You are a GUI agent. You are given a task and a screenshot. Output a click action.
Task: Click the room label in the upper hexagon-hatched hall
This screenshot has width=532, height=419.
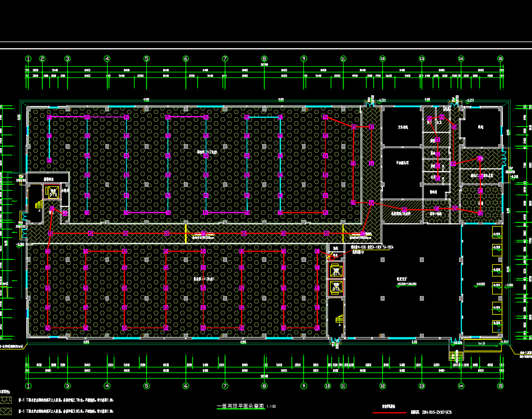pyautogui.click(x=207, y=153)
